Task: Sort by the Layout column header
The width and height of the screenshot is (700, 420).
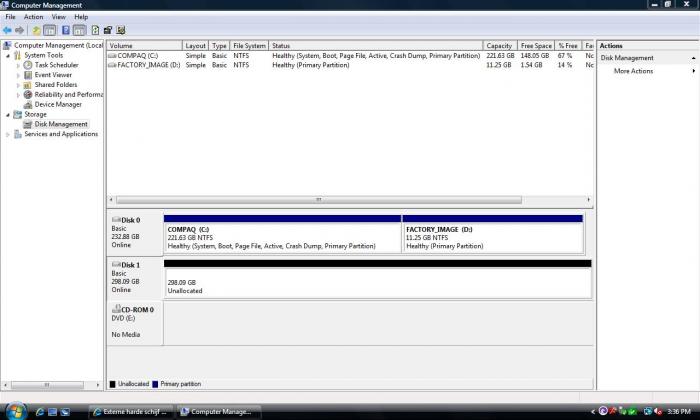Action: click(x=196, y=46)
